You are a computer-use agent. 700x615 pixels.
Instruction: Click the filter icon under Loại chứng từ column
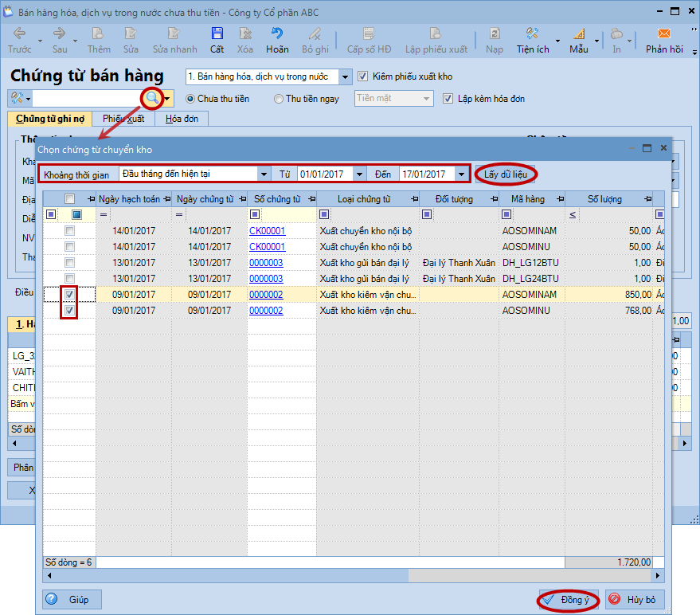[x=324, y=214]
